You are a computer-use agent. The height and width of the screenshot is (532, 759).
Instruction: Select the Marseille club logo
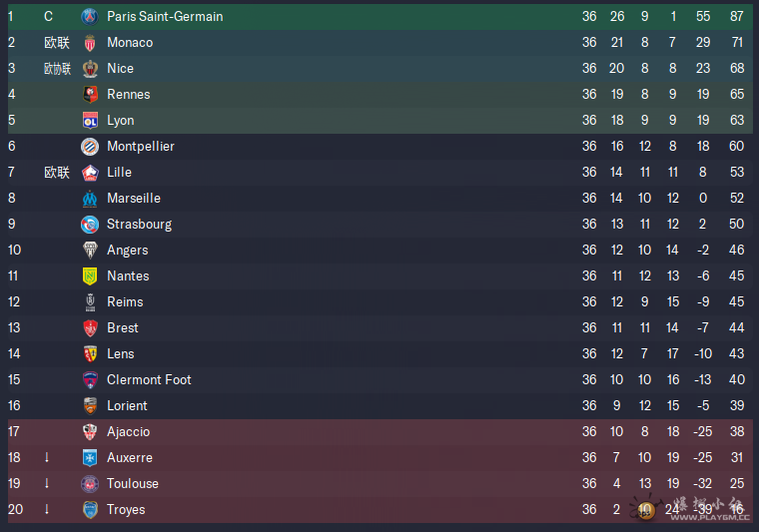tap(90, 199)
